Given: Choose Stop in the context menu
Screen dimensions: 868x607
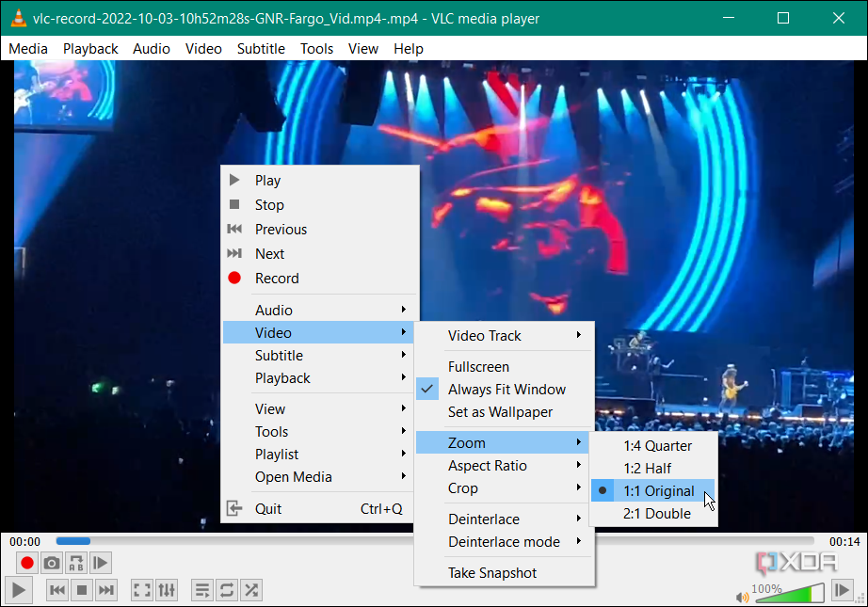Looking at the screenshot, I should tap(319, 205).
